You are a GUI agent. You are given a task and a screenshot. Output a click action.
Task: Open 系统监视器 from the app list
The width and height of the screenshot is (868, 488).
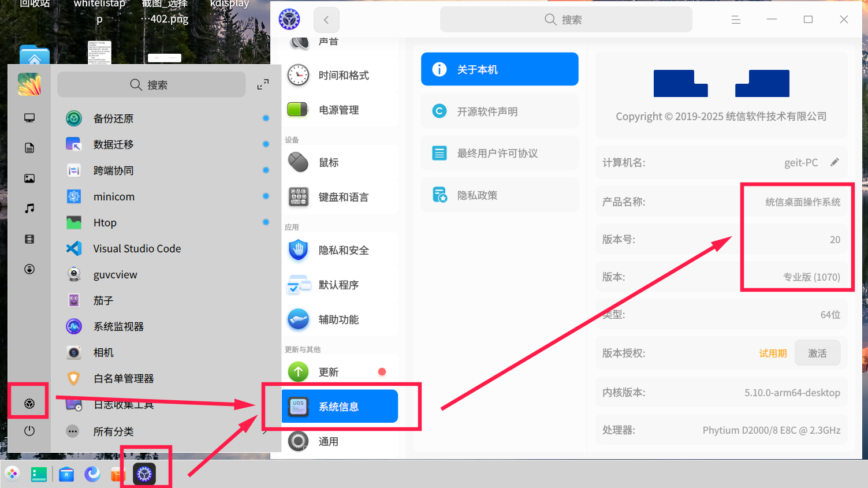click(120, 326)
